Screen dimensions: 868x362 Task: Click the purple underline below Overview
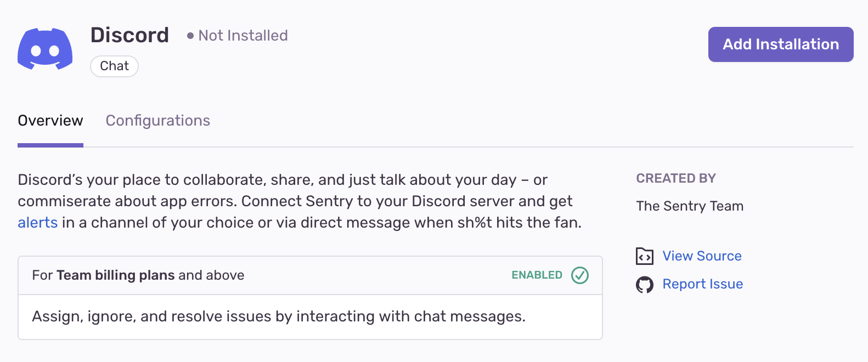[x=50, y=144]
